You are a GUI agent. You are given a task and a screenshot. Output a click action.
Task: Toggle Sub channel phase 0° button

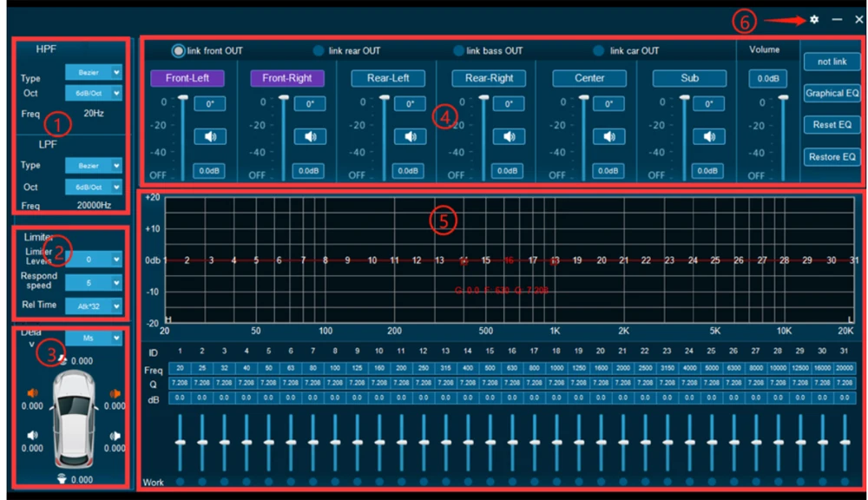click(x=709, y=103)
